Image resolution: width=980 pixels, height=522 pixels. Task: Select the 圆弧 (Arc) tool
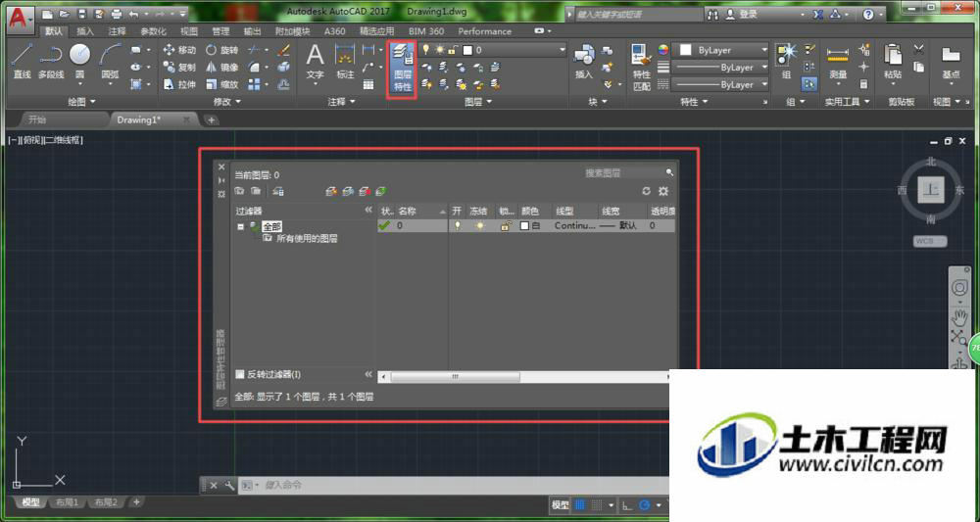point(110,61)
